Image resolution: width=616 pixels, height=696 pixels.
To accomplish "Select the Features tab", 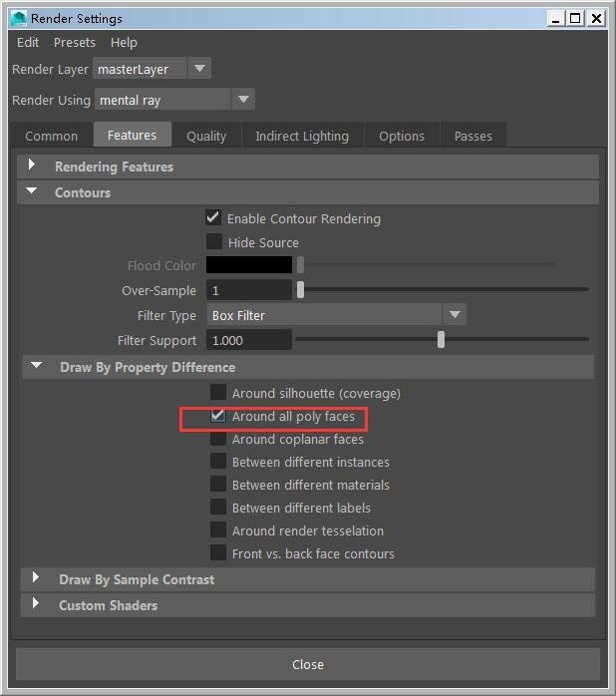I will point(132,135).
